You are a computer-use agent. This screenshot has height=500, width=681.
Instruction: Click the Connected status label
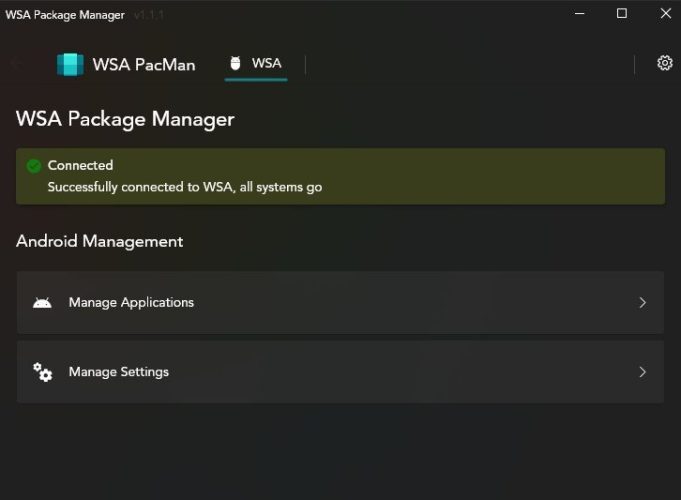tap(80, 166)
